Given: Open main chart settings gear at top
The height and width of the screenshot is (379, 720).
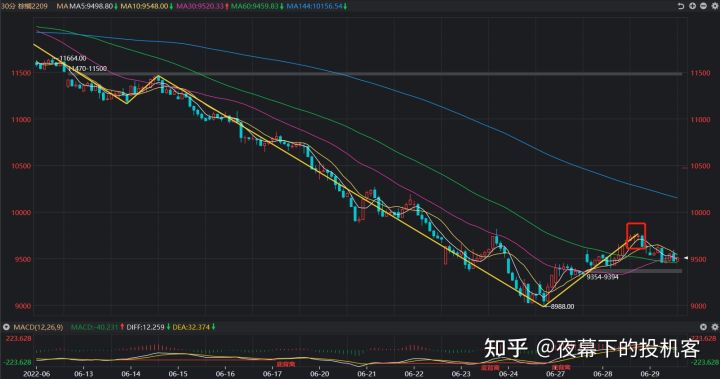Looking at the screenshot, I should (x=714, y=6).
